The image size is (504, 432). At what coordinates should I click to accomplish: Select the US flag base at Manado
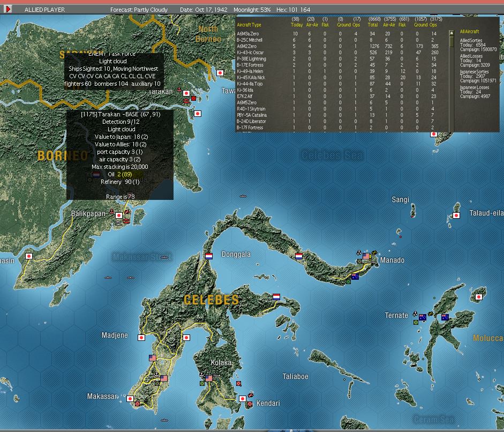[366, 256]
